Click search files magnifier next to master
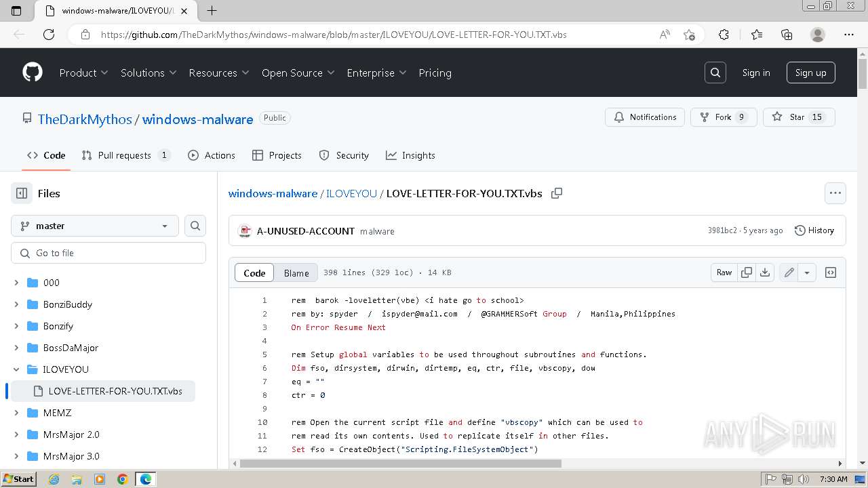 coord(195,226)
